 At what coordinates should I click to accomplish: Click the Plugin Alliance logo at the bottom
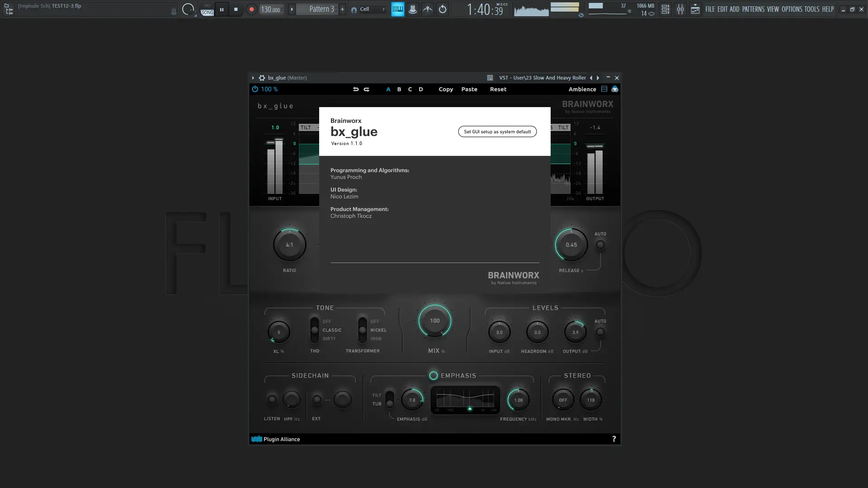pos(276,439)
